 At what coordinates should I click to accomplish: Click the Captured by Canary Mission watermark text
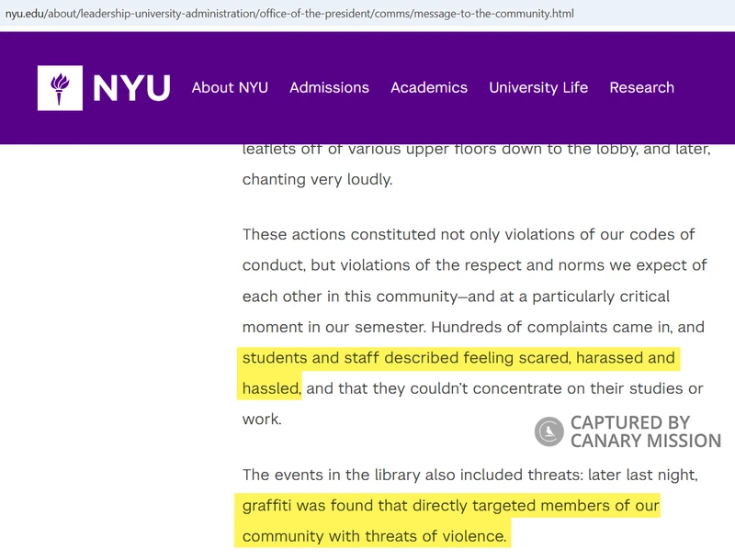(x=645, y=431)
